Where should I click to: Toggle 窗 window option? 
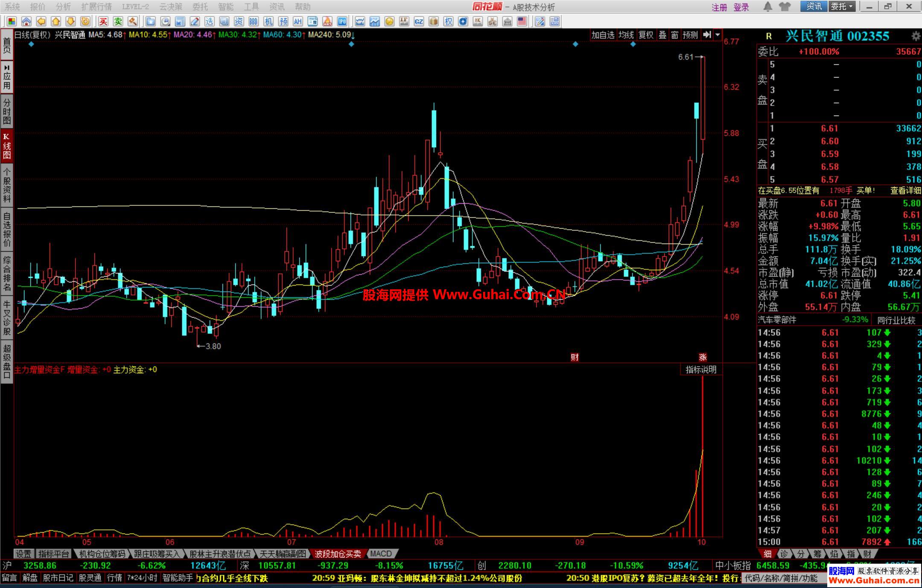click(674, 35)
